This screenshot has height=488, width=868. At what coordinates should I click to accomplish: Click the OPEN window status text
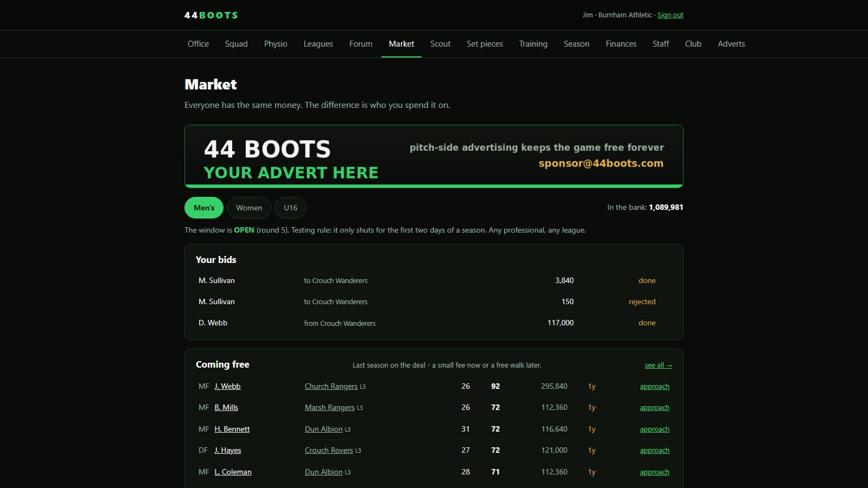pyautogui.click(x=244, y=230)
